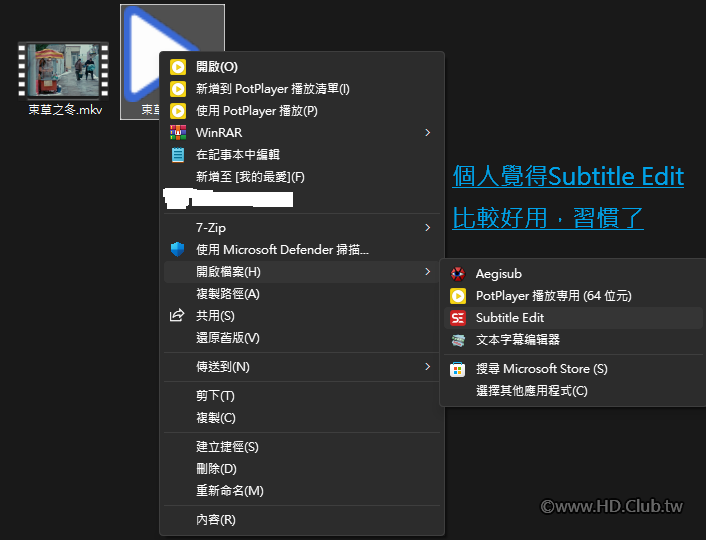Screen dimensions: 706x540
Task: Choose 還原舊版(V)
Action: [302, 338]
